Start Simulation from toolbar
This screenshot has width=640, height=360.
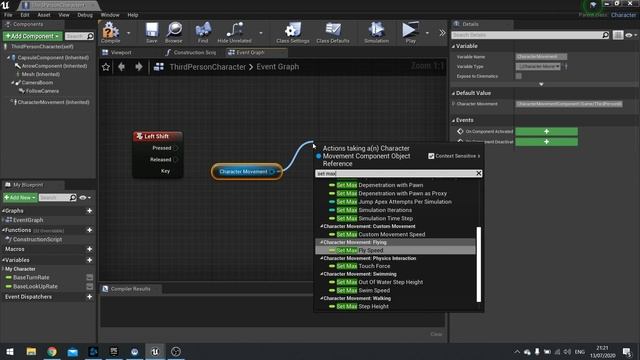point(376,32)
